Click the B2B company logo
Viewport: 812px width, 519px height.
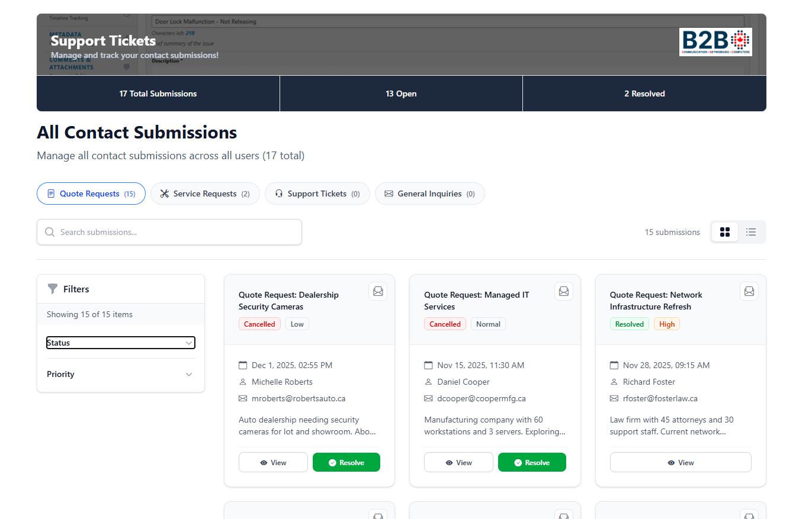pos(715,42)
